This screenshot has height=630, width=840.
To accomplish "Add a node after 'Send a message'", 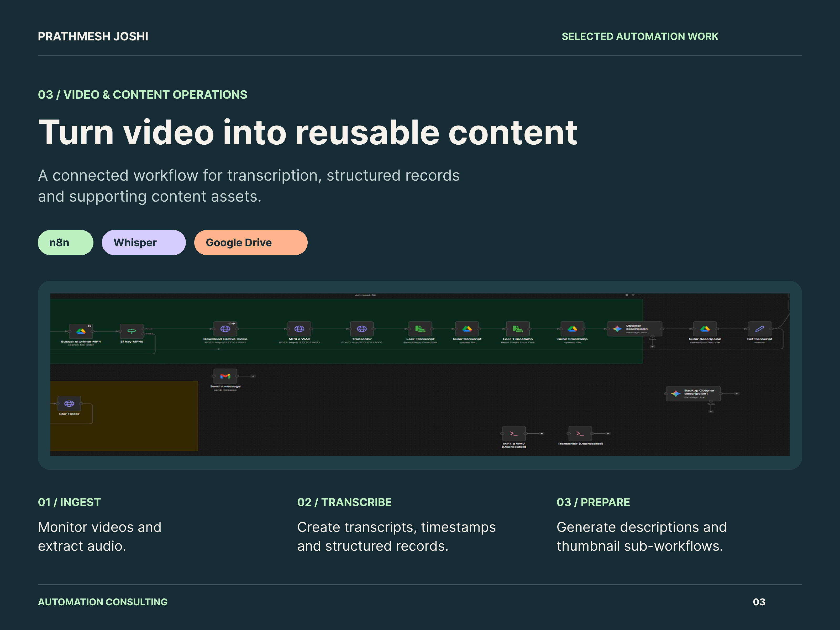I will click(x=253, y=376).
